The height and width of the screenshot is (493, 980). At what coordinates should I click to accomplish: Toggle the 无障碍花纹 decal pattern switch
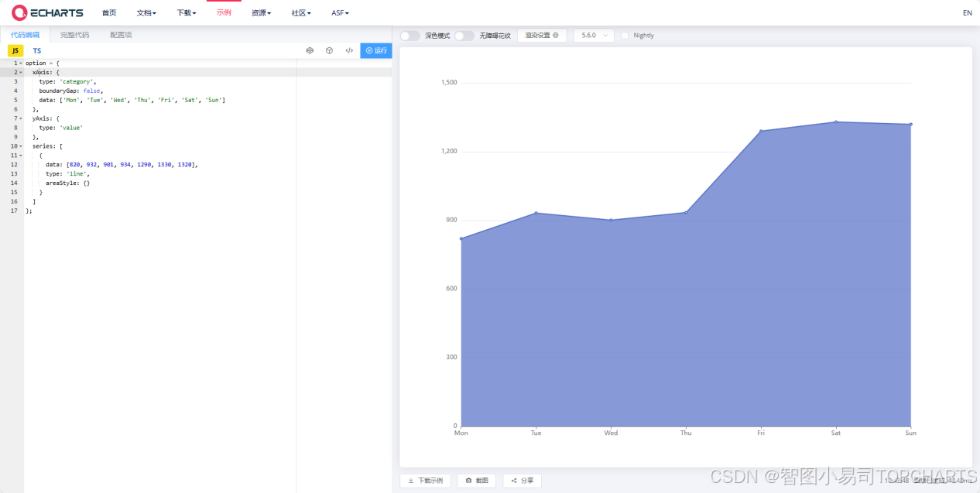[464, 36]
